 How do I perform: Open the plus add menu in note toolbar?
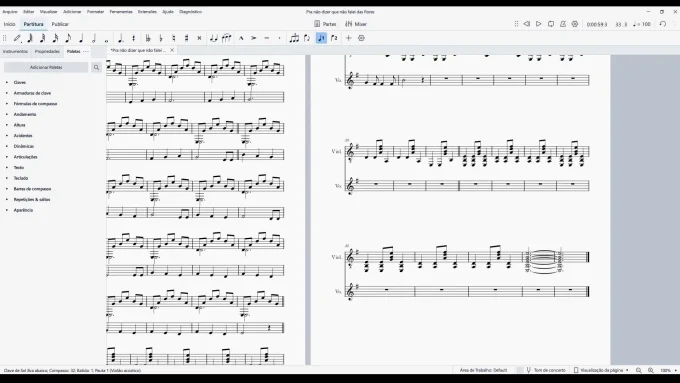click(348, 38)
